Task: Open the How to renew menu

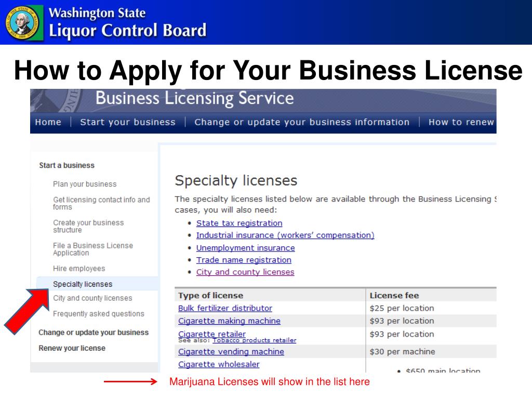Action: point(461,122)
